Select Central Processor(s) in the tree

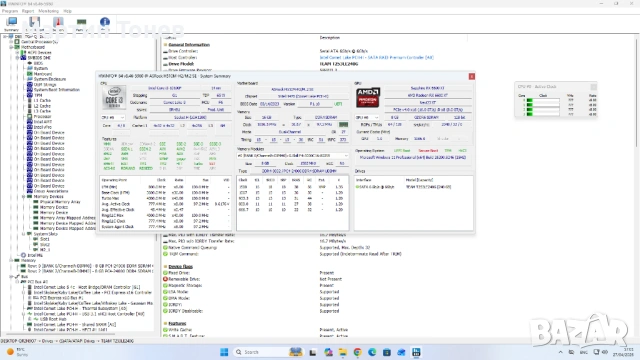(x=40, y=42)
